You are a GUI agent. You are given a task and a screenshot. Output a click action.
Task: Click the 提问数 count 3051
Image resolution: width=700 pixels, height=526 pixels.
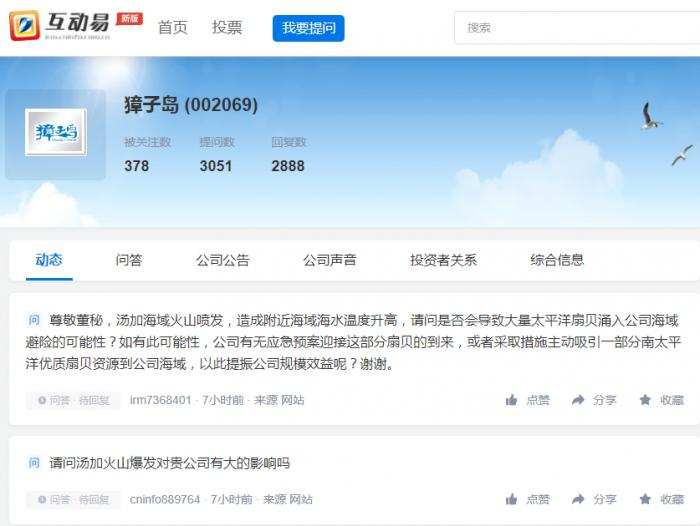[x=216, y=166]
